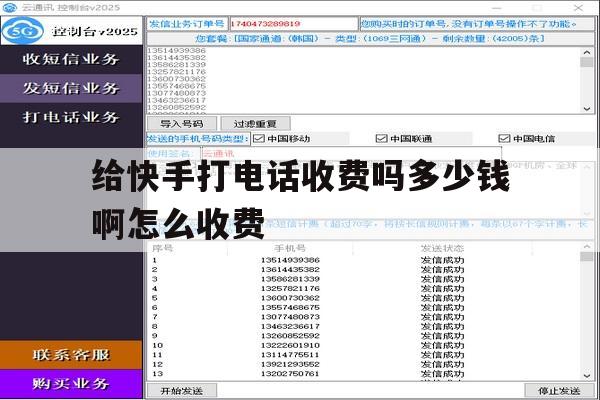
Task: Click 序号 column header
Action: (162, 248)
